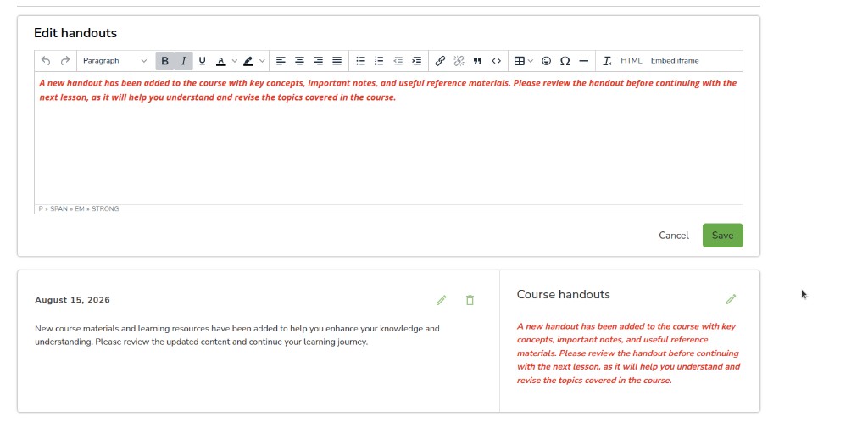
Task: Toggle Bold formatting
Action: pos(165,61)
